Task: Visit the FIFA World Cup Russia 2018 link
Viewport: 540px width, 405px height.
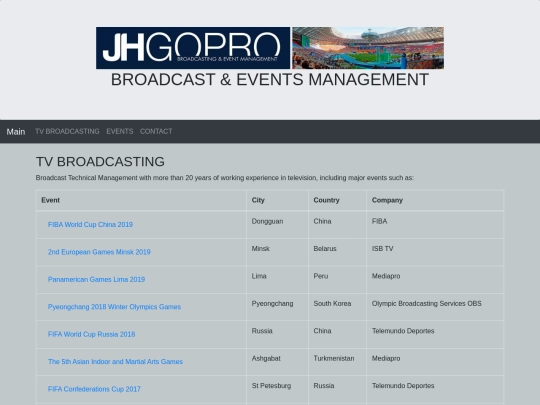Action: [92, 334]
